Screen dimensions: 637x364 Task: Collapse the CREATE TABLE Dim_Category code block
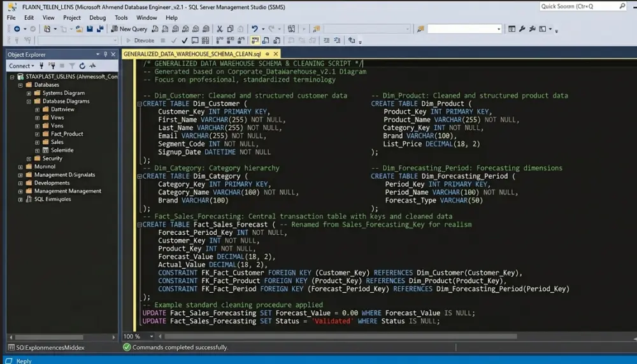coord(140,176)
